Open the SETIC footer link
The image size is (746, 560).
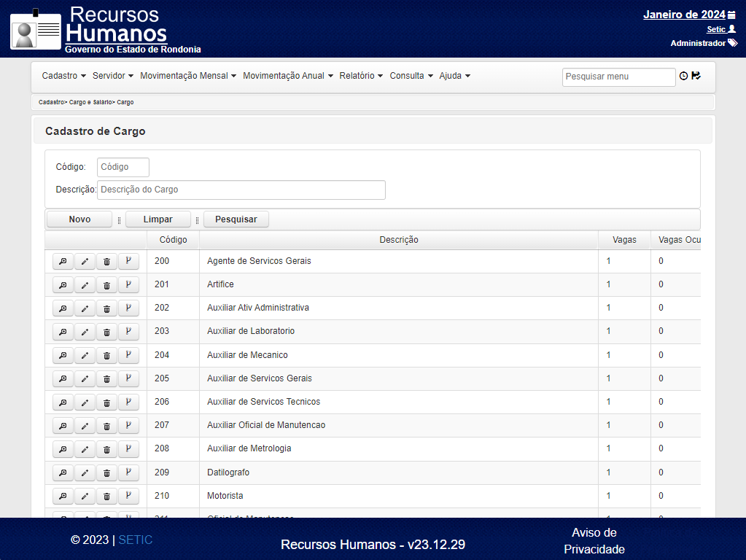click(136, 540)
